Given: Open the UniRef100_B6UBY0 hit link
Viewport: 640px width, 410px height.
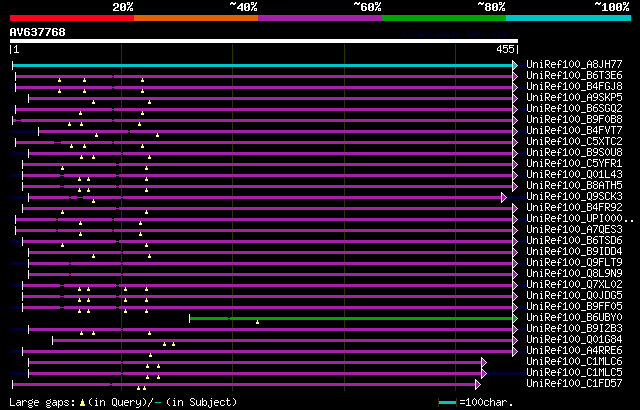Looking at the screenshot, I should pyautogui.click(x=574, y=317).
